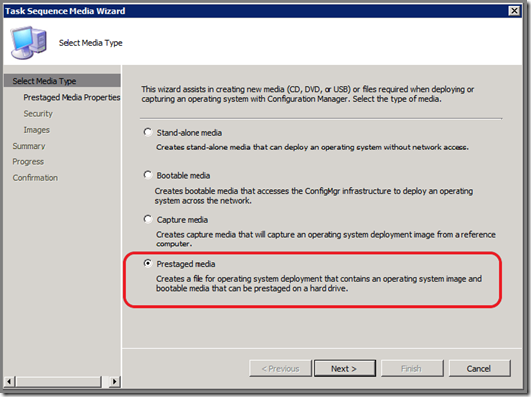
Task: Close the Task Sequence Media Wizard
Action: pyautogui.click(x=514, y=11)
